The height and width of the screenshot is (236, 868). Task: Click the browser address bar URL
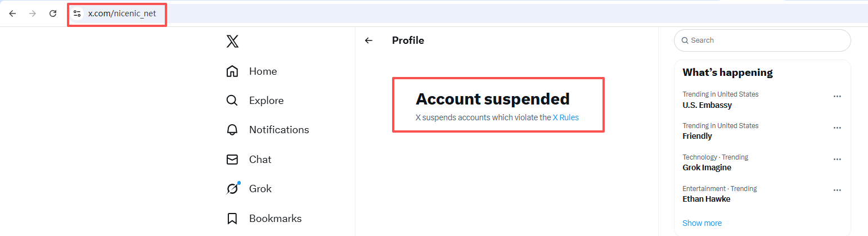(x=122, y=13)
